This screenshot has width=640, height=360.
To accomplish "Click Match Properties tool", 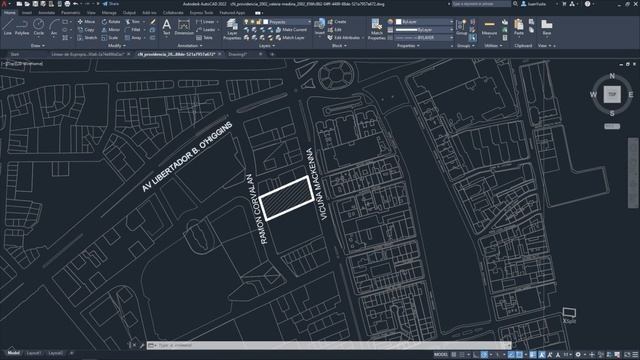I will (x=376, y=29).
